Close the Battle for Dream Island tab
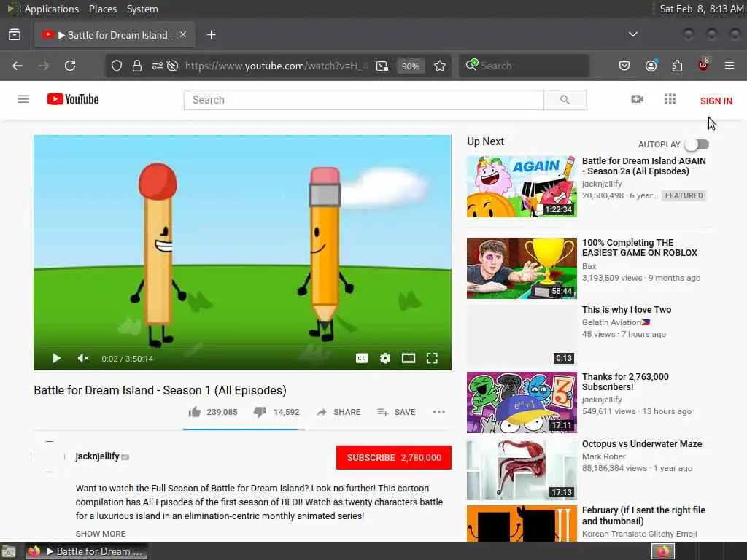The width and height of the screenshot is (747, 560). click(183, 35)
